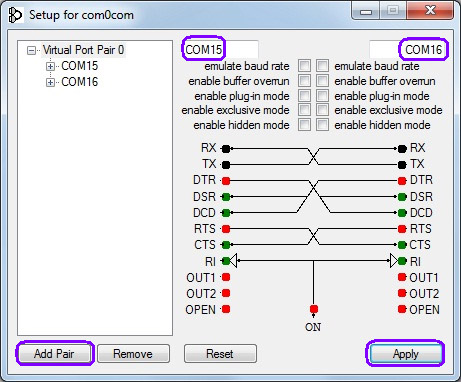Screen dimensions: 461x382
Task: Click the Add Pair button
Action: 54,353
